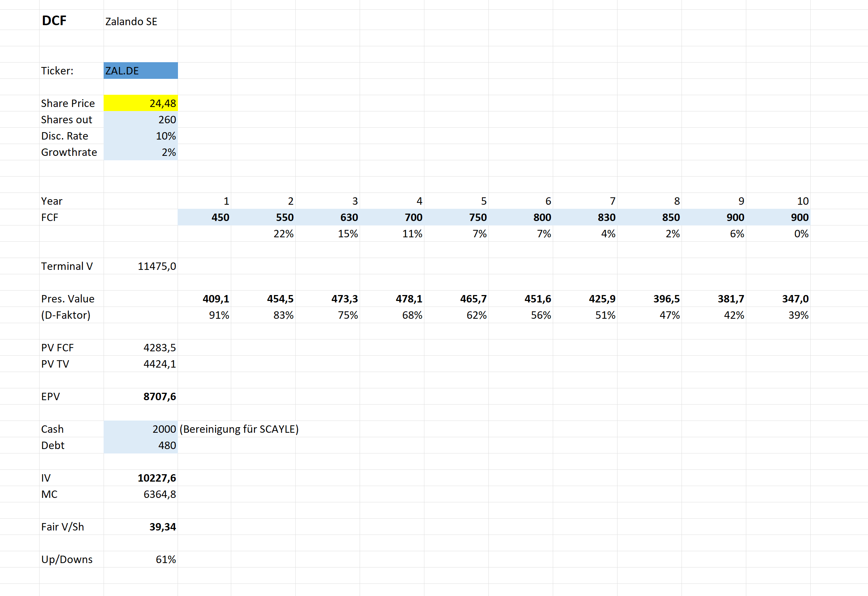Select the yellow Share Price cell 24,48
The image size is (868, 596).
pos(141,103)
